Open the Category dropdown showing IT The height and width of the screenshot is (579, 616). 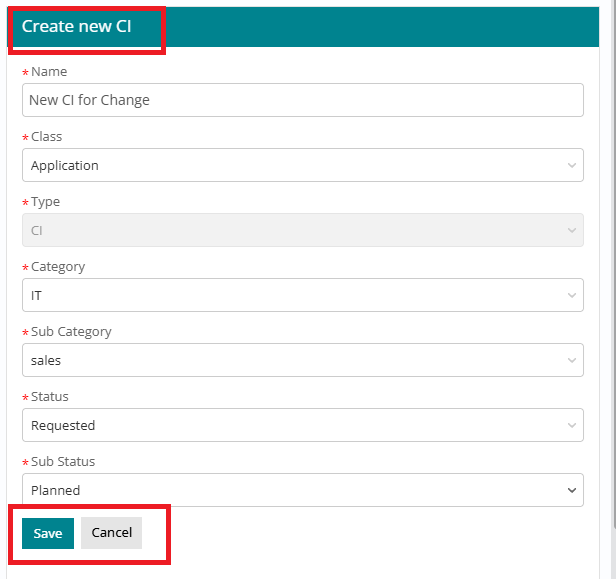click(x=290, y=295)
